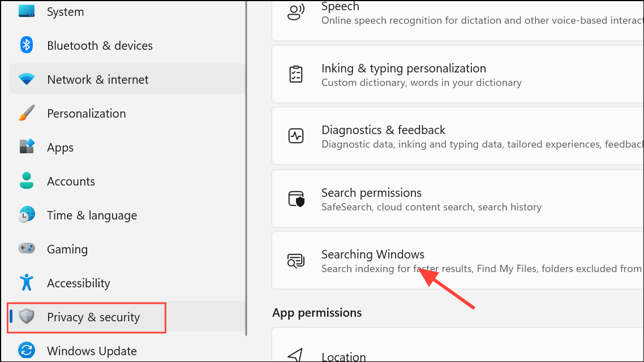Click the Gaming controller icon

click(27, 249)
